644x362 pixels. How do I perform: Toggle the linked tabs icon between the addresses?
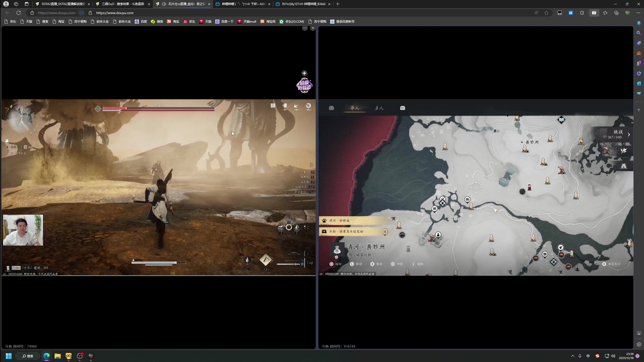(82, 13)
